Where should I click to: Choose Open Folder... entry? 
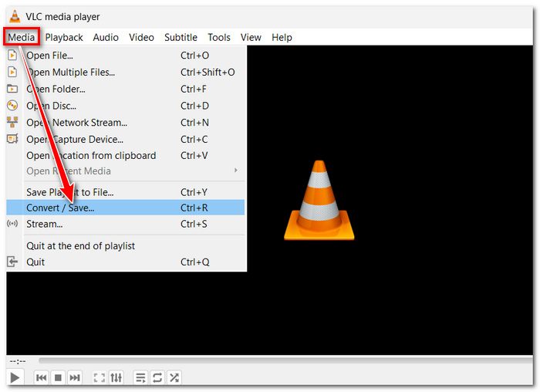125,90
